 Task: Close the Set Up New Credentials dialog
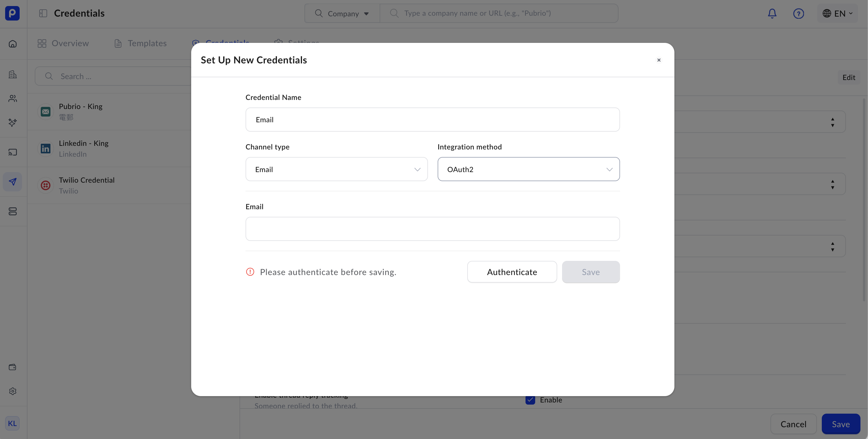[x=659, y=60]
